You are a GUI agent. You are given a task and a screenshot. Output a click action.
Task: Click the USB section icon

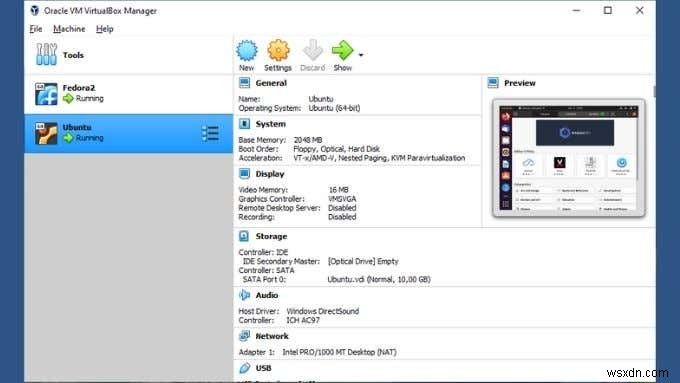(245, 368)
